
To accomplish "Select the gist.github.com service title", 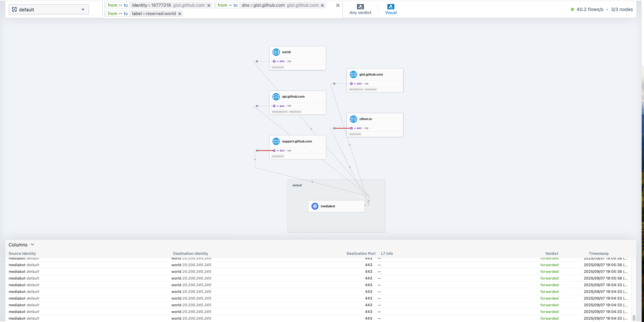I will [371, 75].
